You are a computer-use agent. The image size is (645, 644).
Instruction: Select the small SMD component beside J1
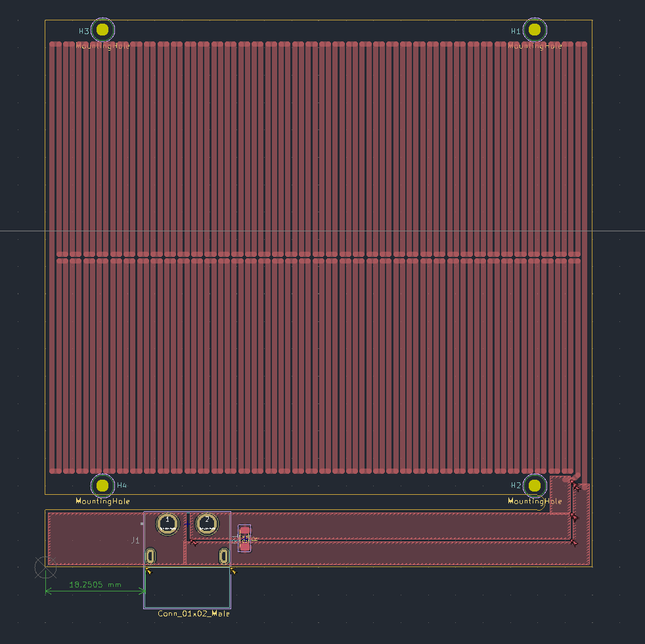pyautogui.click(x=244, y=538)
